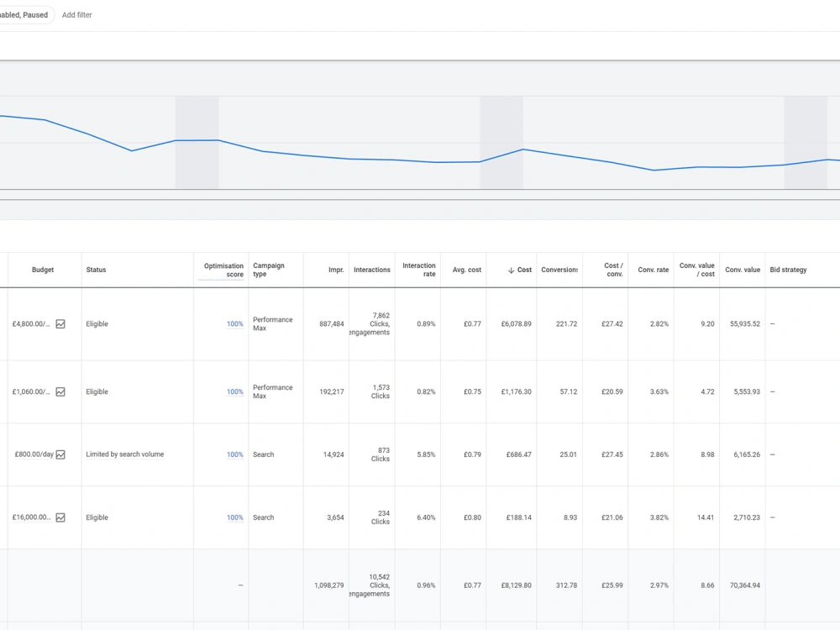The width and height of the screenshot is (840, 630).
Task: Click the £20.59 cost per conversion cell
Action: 612,392
